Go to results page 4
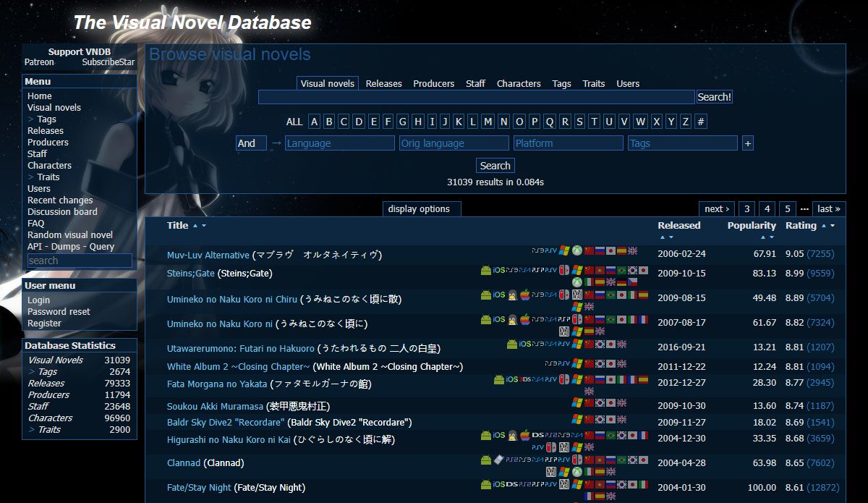The image size is (868, 503). [x=767, y=209]
